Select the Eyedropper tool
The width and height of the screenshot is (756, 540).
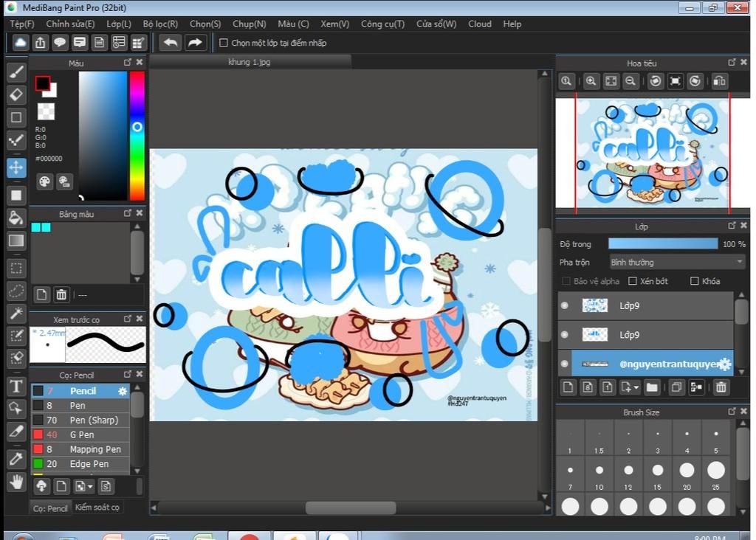[16, 459]
